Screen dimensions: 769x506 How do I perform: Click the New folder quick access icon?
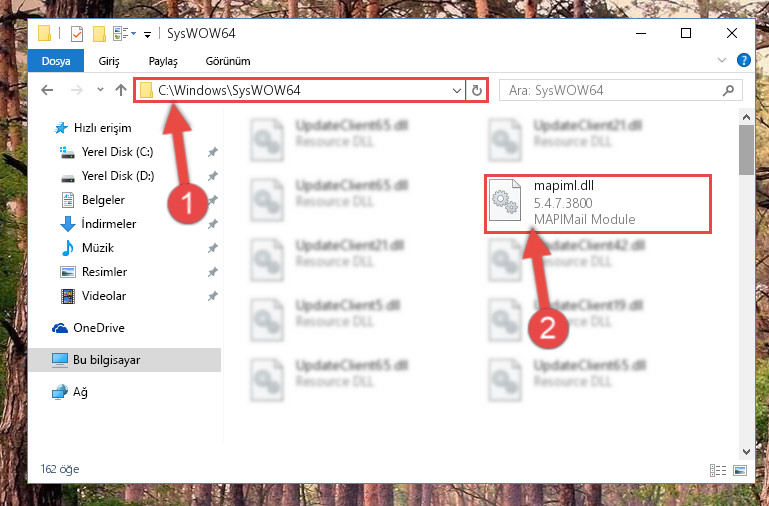pyautogui.click(x=100, y=33)
